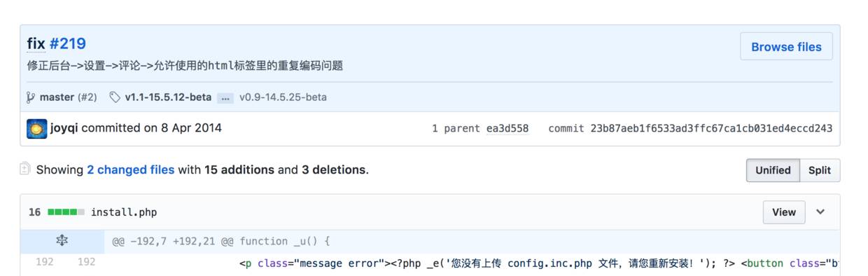Expand the hidden lines with the unfold icon
The height and width of the screenshot is (276, 868).
[x=62, y=241]
